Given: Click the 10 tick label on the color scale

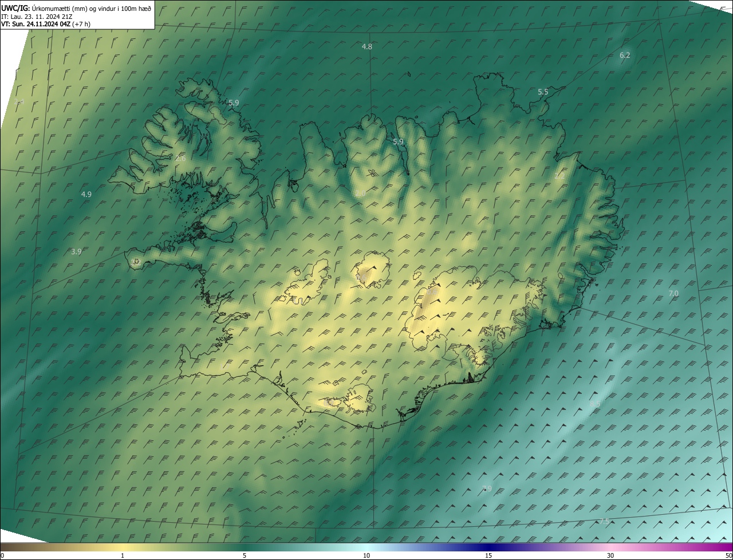Looking at the screenshot, I should click(x=366, y=555).
